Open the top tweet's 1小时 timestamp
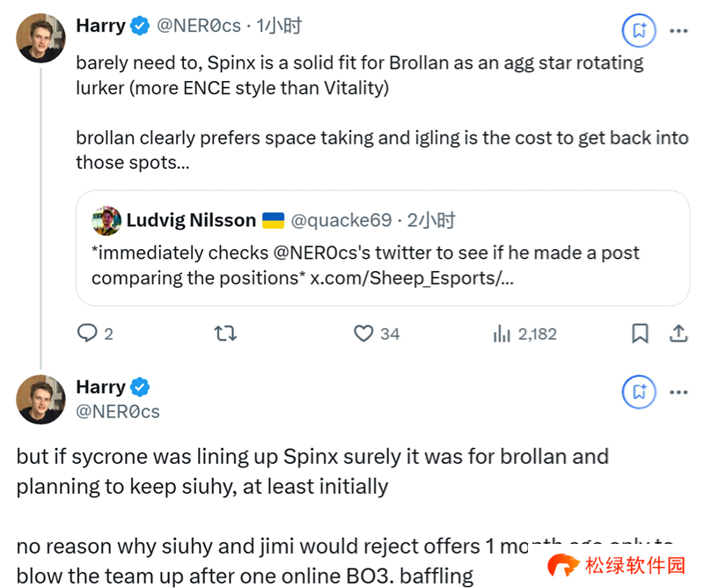 279,26
